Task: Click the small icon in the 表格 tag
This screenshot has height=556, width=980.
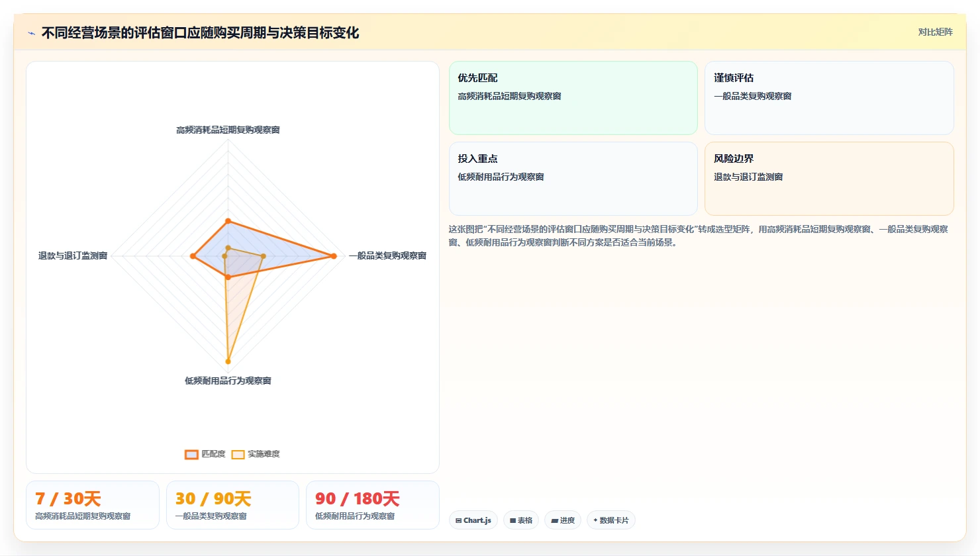Action: point(513,521)
